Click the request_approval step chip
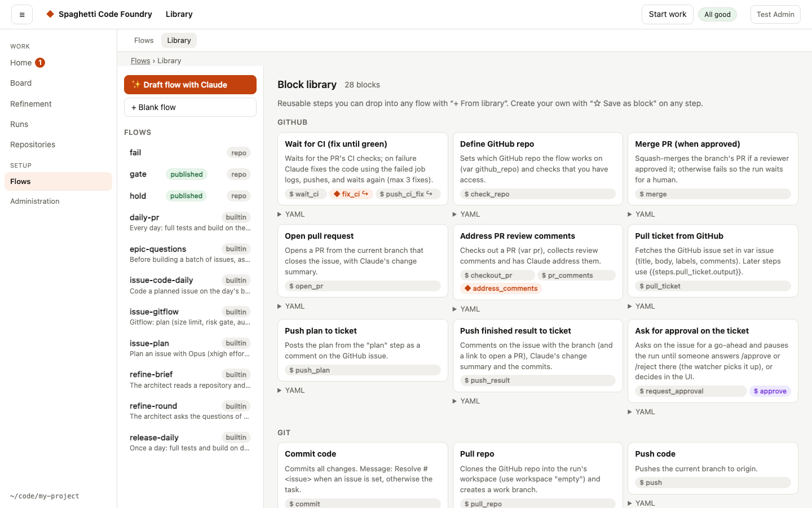This screenshot has height=508, width=812. point(691,391)
